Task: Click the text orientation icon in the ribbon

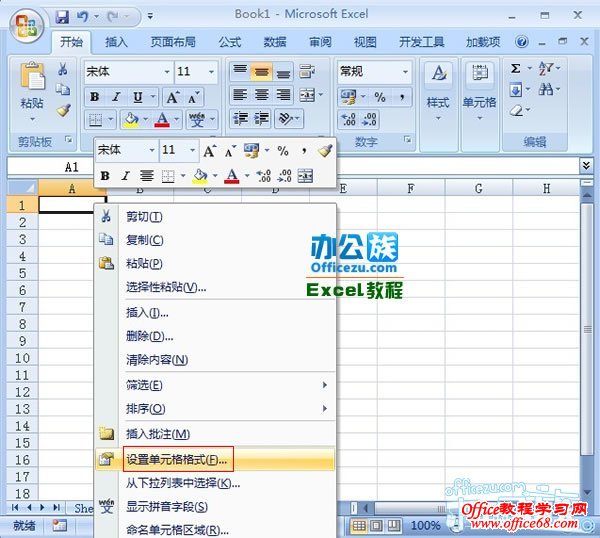Action: point(285,118)
